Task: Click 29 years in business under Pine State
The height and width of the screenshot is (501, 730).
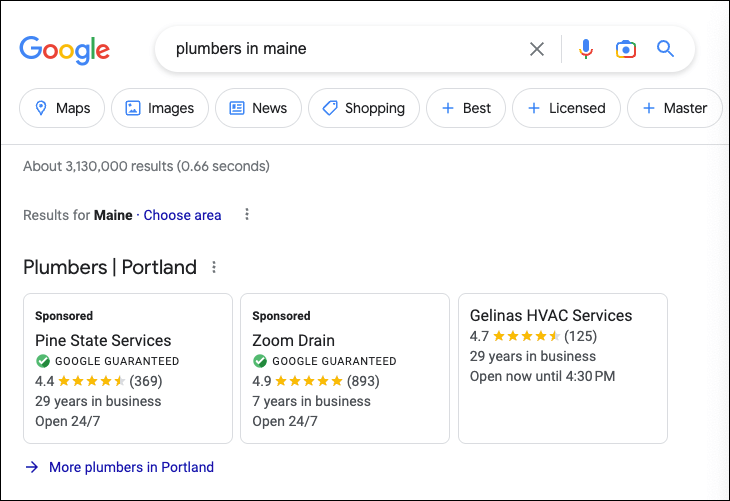Action: tap(98, 401)
